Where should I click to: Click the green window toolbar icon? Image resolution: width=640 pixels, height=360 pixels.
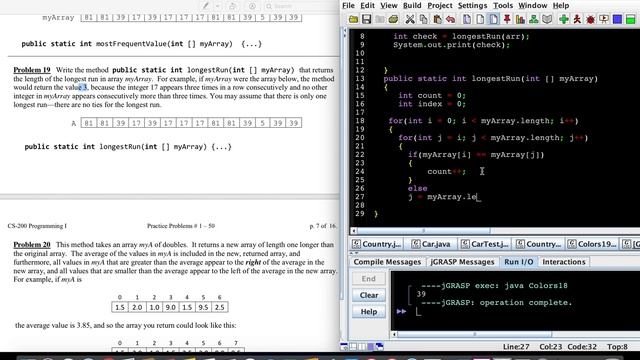point(631,19)
